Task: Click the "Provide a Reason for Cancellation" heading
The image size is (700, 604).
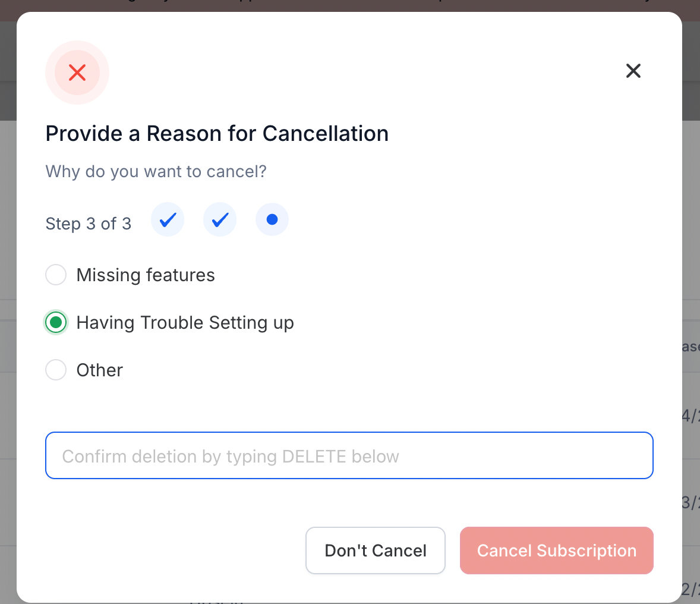Action: pos(217,134)
